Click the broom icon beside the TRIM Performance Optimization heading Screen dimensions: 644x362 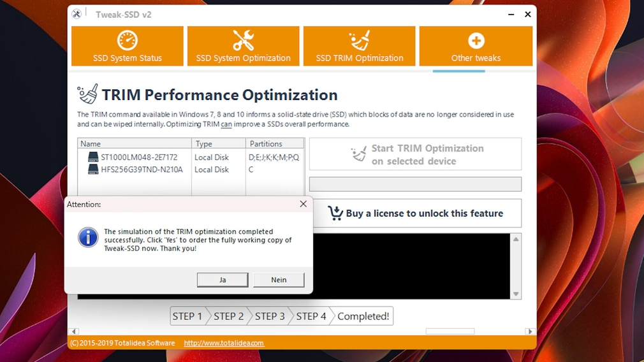pyautogui.click(x=88, y=94)
